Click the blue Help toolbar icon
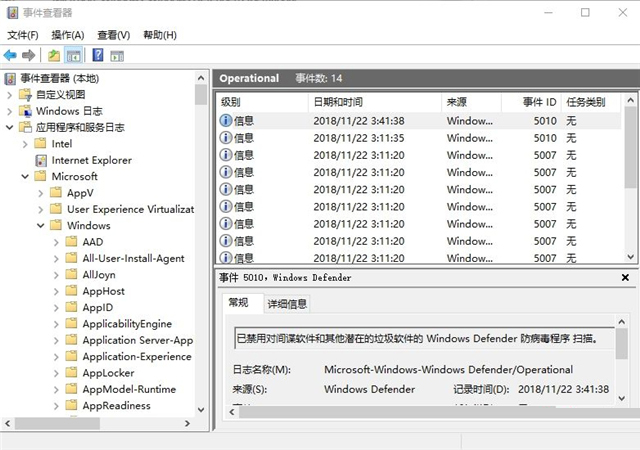Image resolution: width=640 pixels, height=450 pixels. click(x=99, y=56)
